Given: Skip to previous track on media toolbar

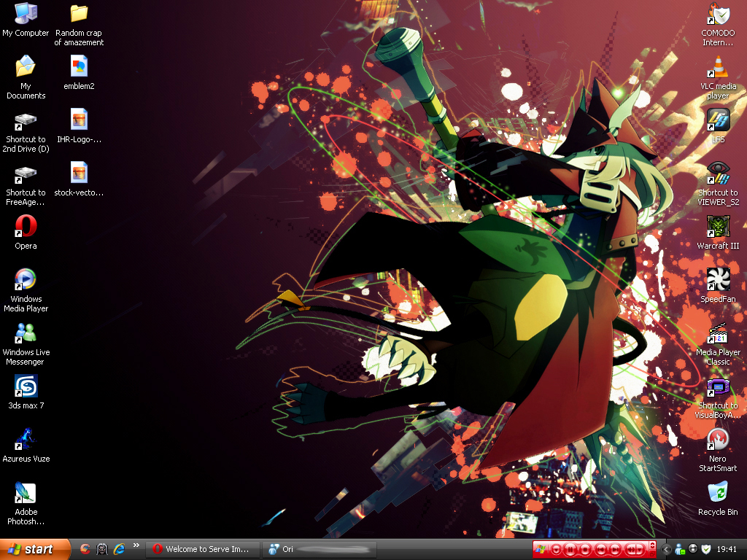Looking at the screenshot, I should click(601, 550).
